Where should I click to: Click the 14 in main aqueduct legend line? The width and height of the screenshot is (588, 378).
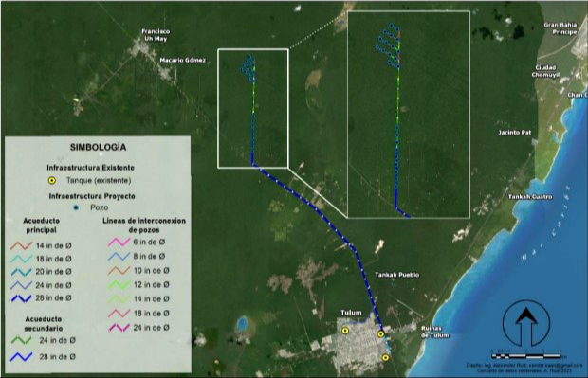pos(22,245)
